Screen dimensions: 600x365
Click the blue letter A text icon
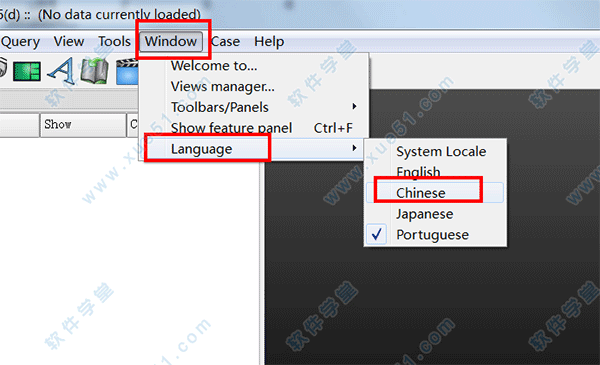[61, 70]
